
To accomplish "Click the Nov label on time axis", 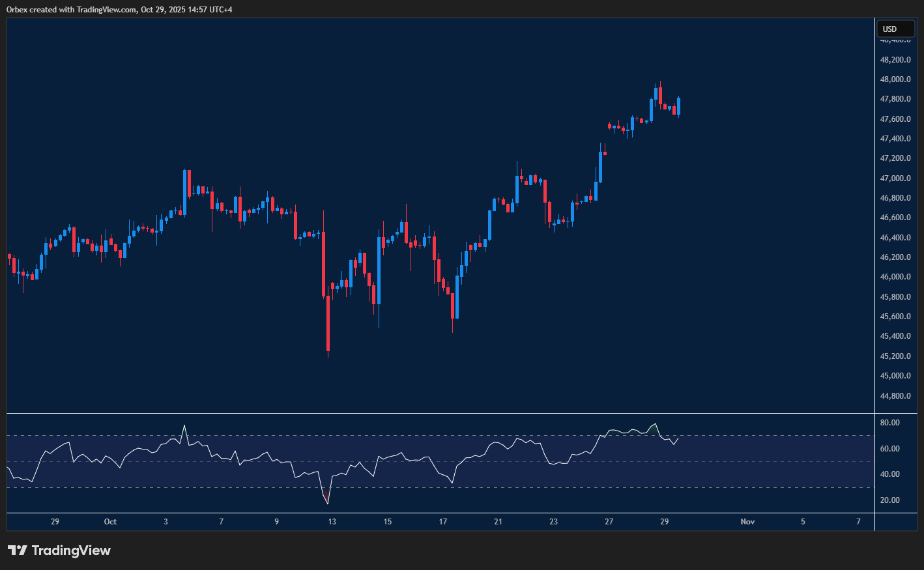I will pos(747,522).
